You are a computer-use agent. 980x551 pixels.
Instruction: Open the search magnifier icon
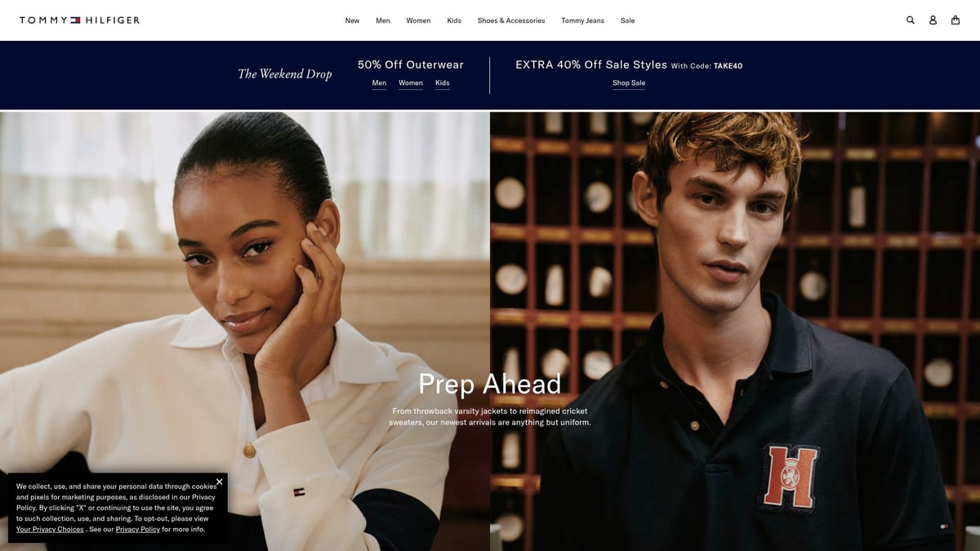pyautogui.click(x=911, y=20)
